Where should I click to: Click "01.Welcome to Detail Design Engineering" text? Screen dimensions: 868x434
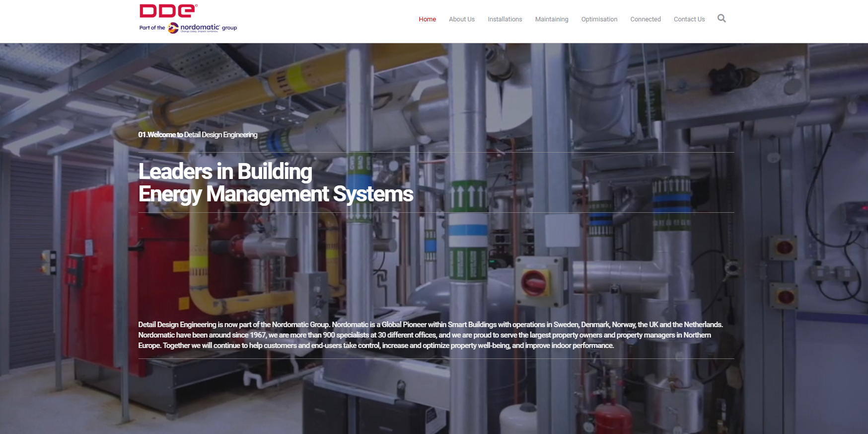(198, 135)
